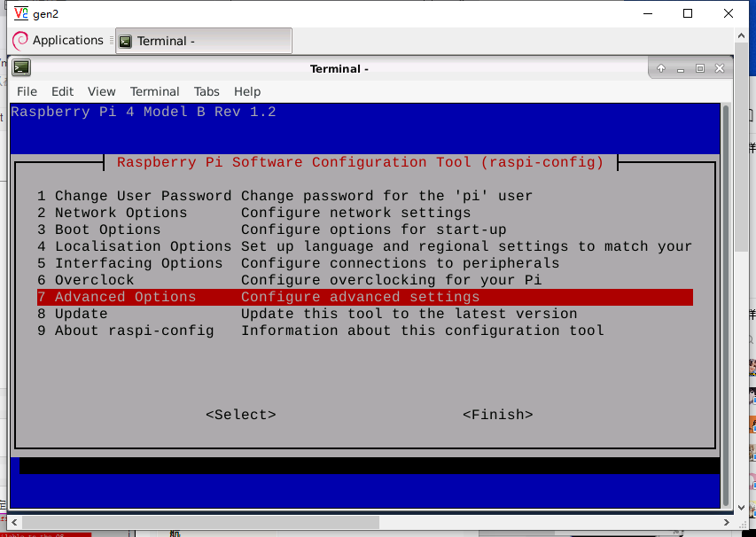
Task: Close the inner Terminal window
Action: pyautogui.click(x=720, y=68)
